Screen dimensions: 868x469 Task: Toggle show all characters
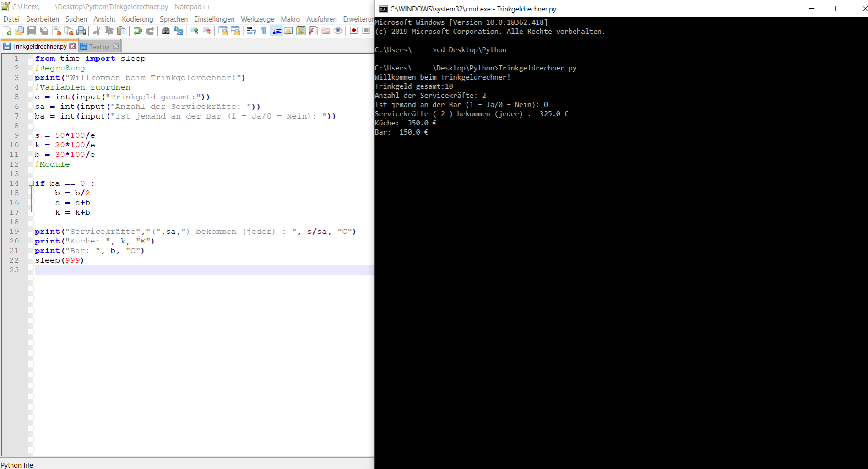pos(263,31)
